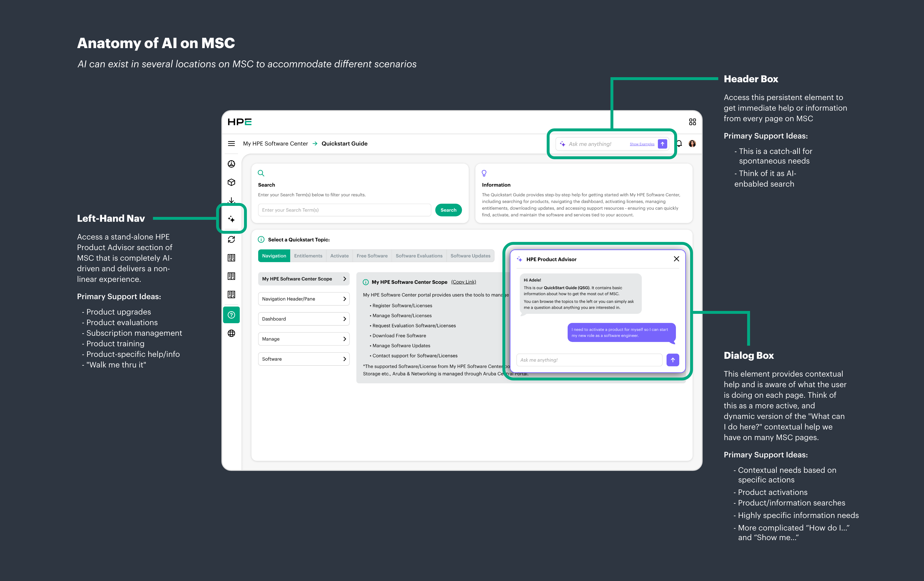Click the Hi Adele! chat message
Viewport: 924px width, 581px height.
[581, 294]
